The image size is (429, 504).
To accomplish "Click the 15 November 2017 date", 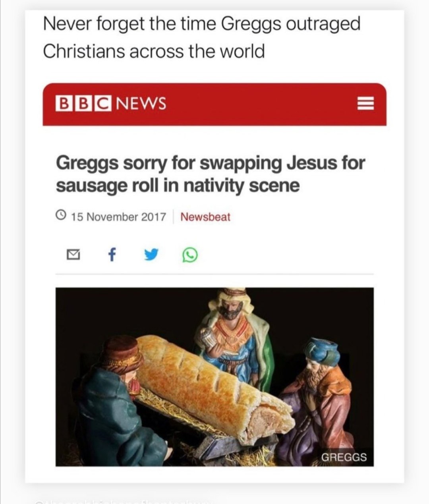I will tap(118, 217).
